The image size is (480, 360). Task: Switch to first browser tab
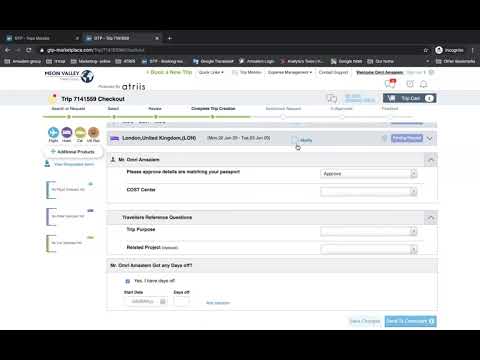42,38
